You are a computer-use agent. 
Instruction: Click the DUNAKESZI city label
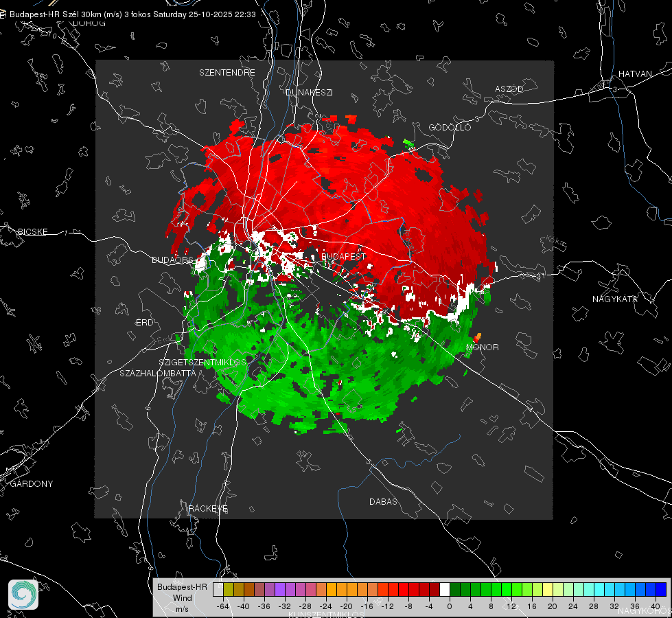(x=309, y=92)
